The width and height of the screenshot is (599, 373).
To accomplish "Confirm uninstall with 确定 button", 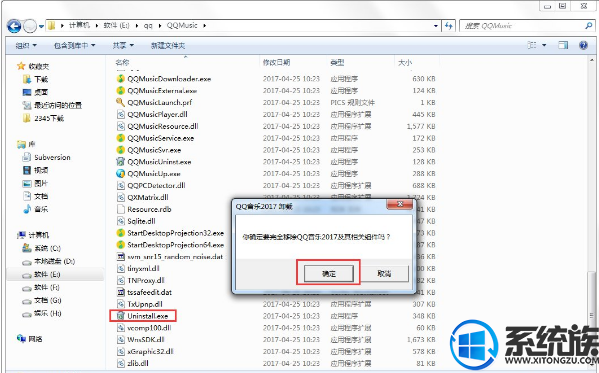I will point(329,273).
